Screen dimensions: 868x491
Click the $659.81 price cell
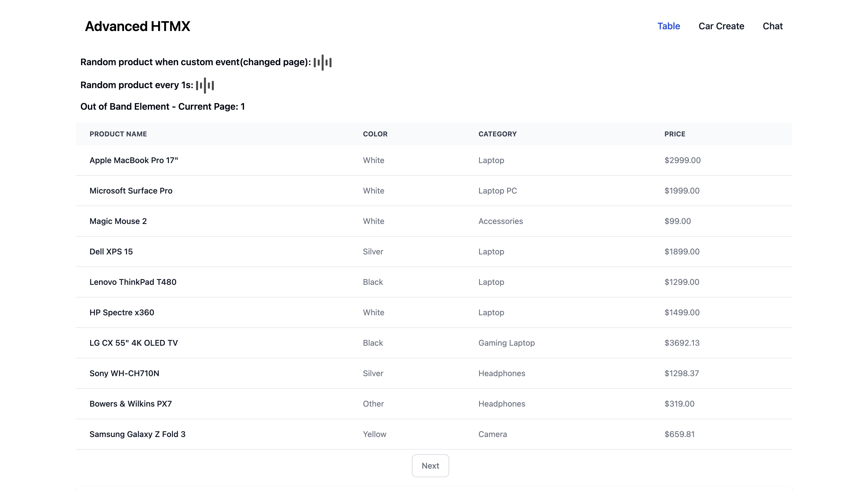pyautogui.click(x=679, y=434)
